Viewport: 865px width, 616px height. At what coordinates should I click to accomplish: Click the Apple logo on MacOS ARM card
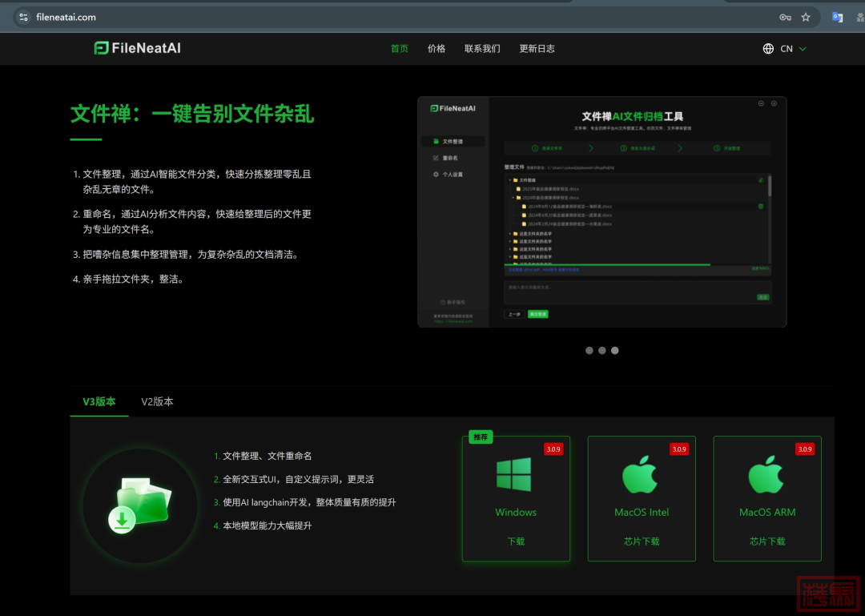click(x=766, y=474)
